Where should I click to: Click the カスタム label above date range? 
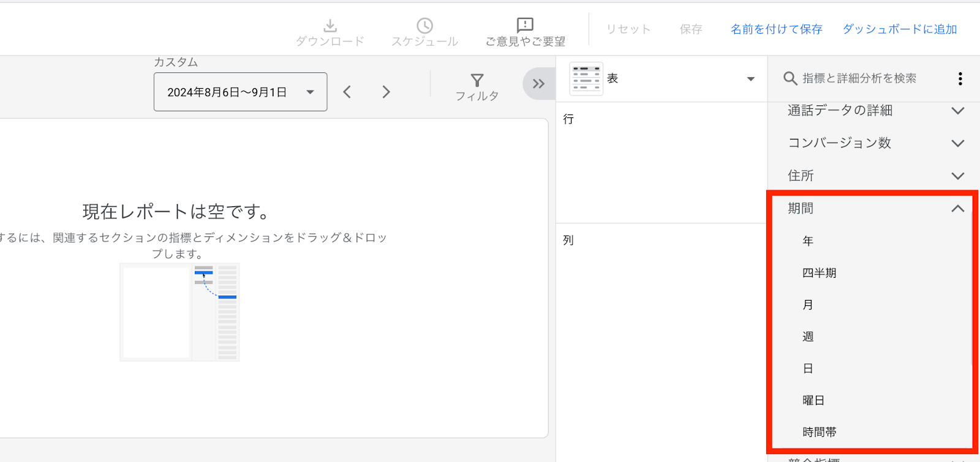pos(176,62)
